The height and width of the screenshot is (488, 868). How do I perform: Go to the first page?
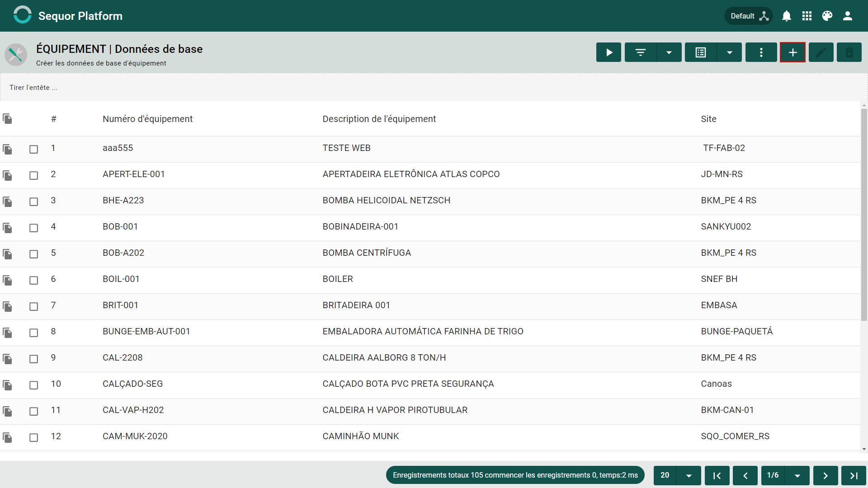(x=717, y=475)
